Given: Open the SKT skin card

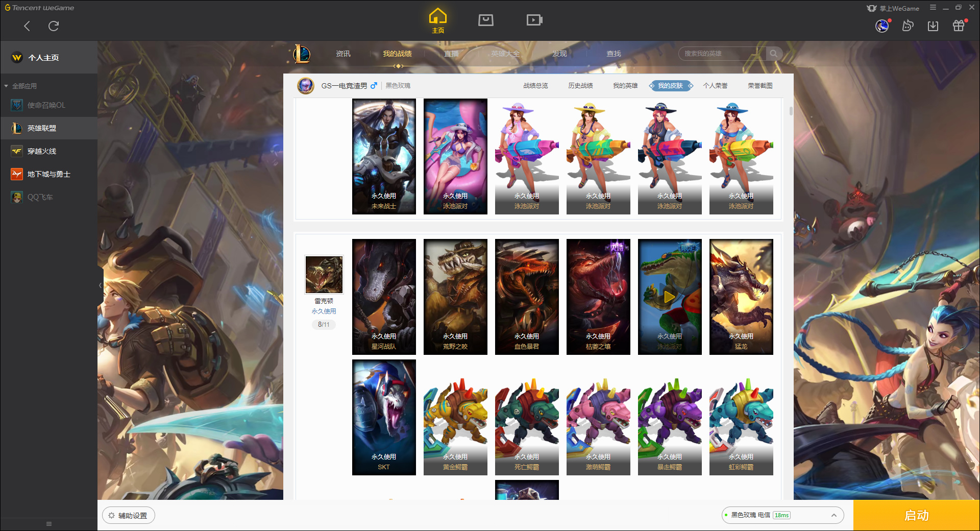Looking at the screenshot, I should [x=384, y=417].
